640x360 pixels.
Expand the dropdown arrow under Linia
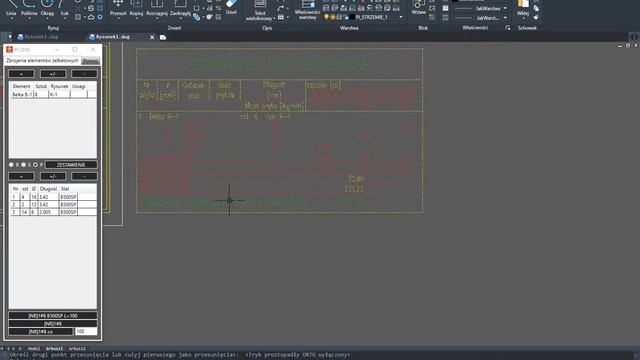tap(11, 19)
